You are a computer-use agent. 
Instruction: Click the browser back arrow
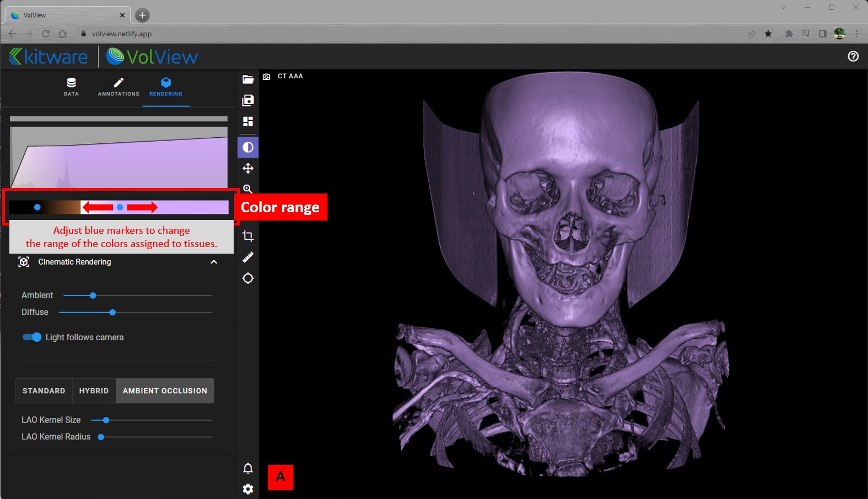click(12, 34)
